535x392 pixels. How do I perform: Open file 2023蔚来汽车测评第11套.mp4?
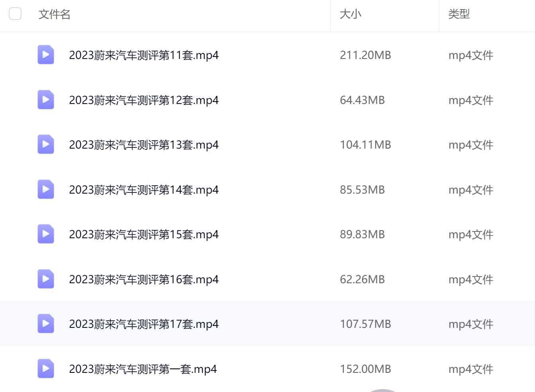coord(144,55)
